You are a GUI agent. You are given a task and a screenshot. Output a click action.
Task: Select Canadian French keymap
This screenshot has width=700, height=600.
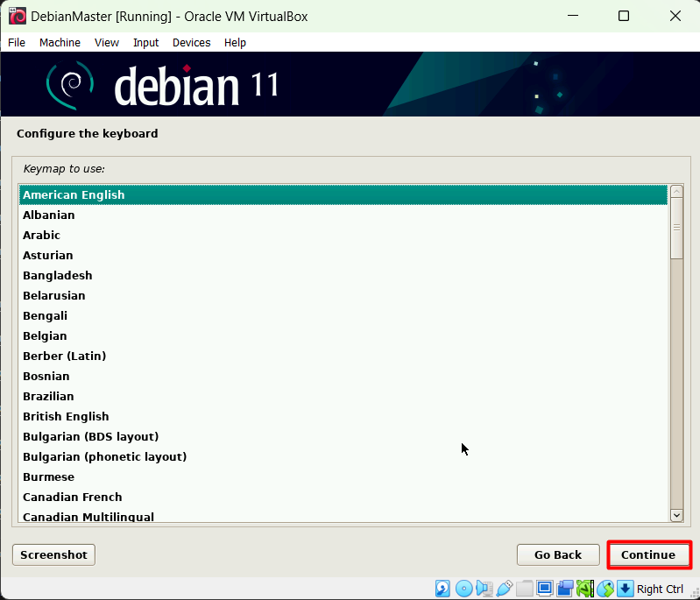(x=343, y=497)
